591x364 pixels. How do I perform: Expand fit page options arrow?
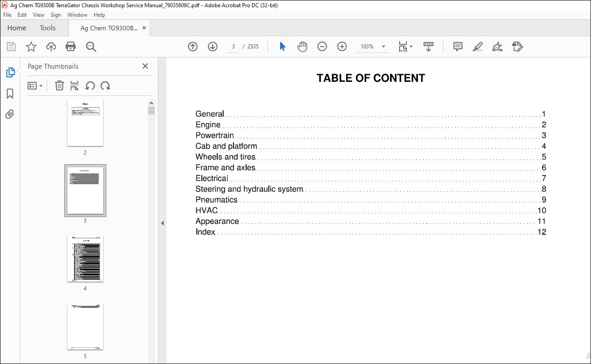pos(411,46)
